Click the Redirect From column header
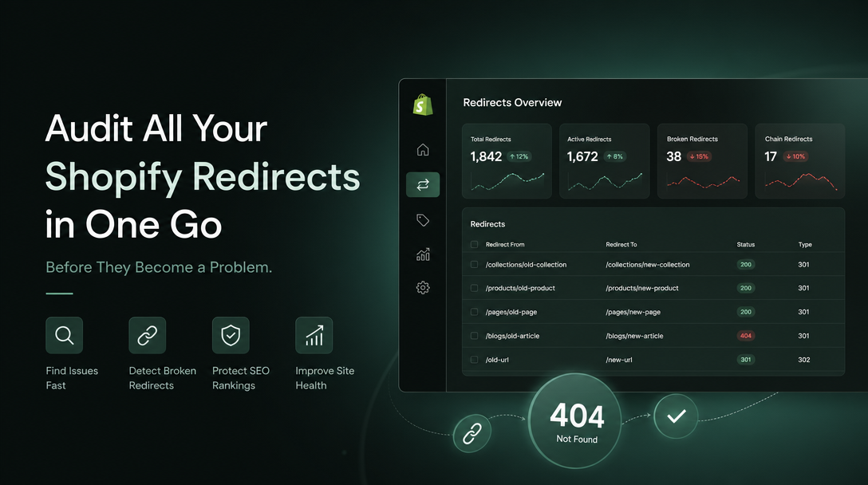Image resolution: width=868 pixels, height=485 pixels. tap(505, 244)
